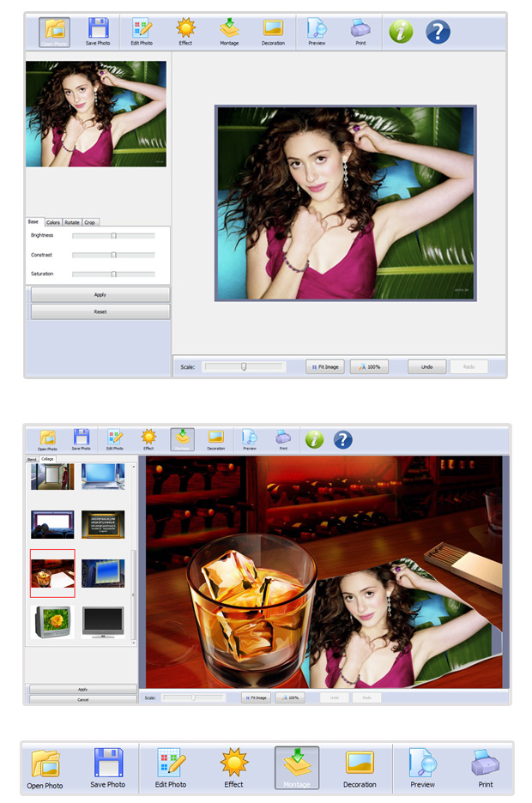
Task: Open the Rotate tab
Action: click(72, 222)
